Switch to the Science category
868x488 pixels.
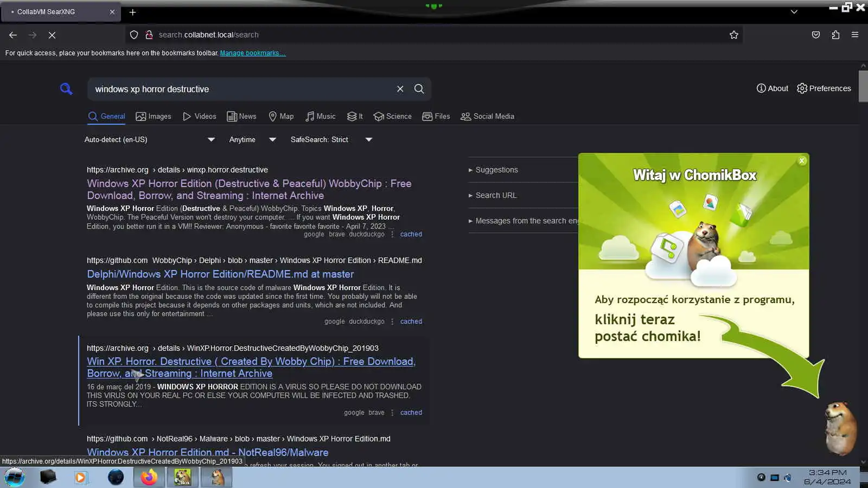point(393,117)
